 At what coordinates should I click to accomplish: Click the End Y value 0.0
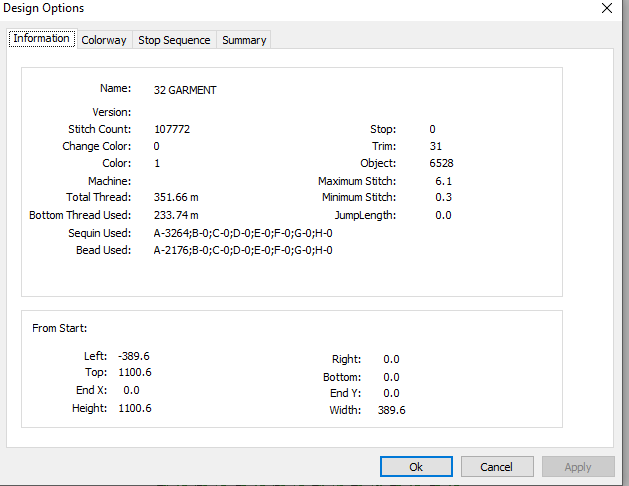[x=391, y=393]
